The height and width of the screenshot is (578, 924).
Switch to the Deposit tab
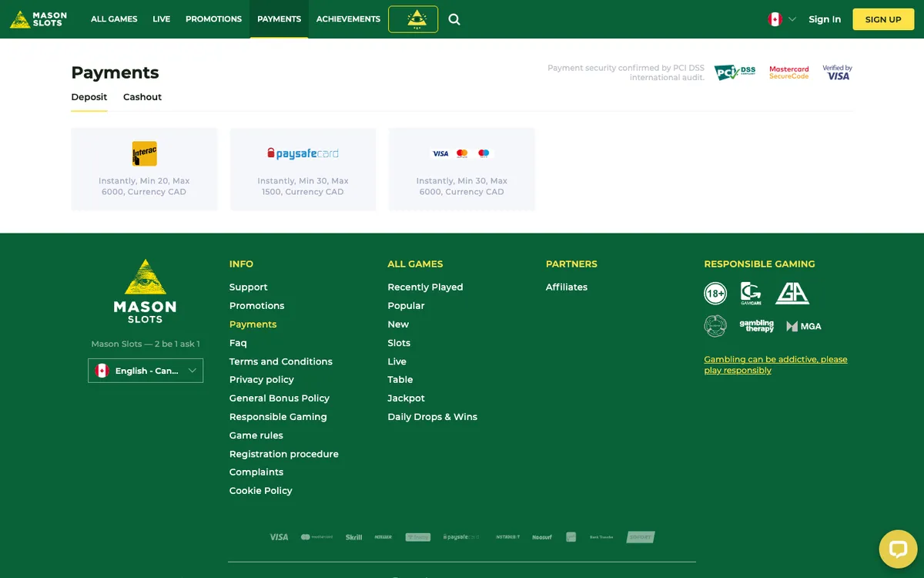(89, 97)
